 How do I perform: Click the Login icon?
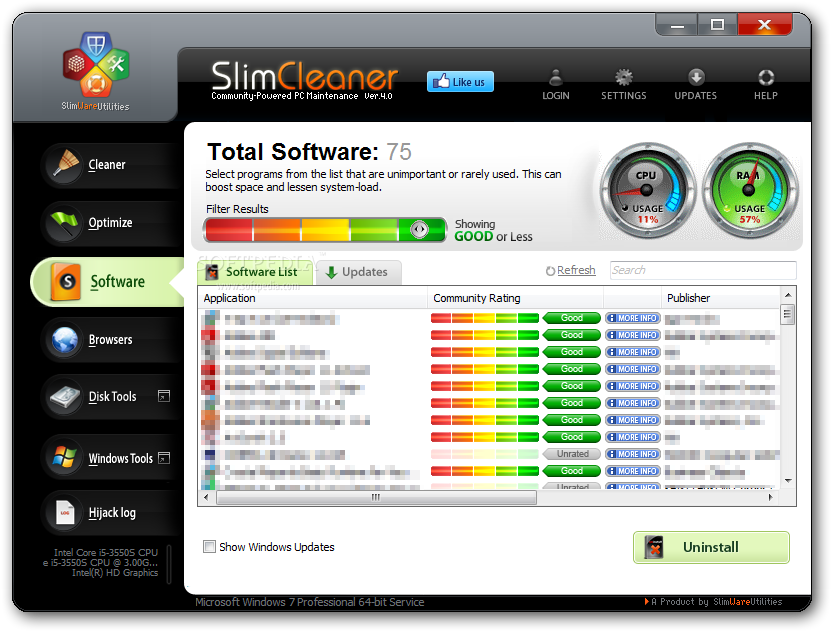click(x=556, y=84)
